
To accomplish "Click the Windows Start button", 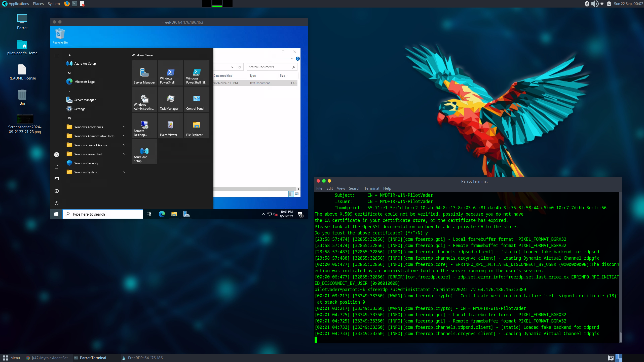I will pos(56,214).
